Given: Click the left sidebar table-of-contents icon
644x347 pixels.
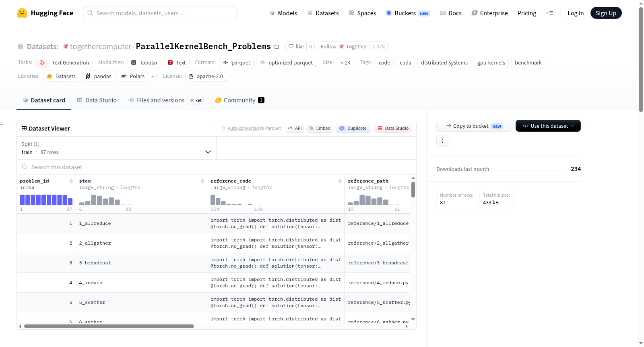Looking at the screenshot, I should (2, 125).
